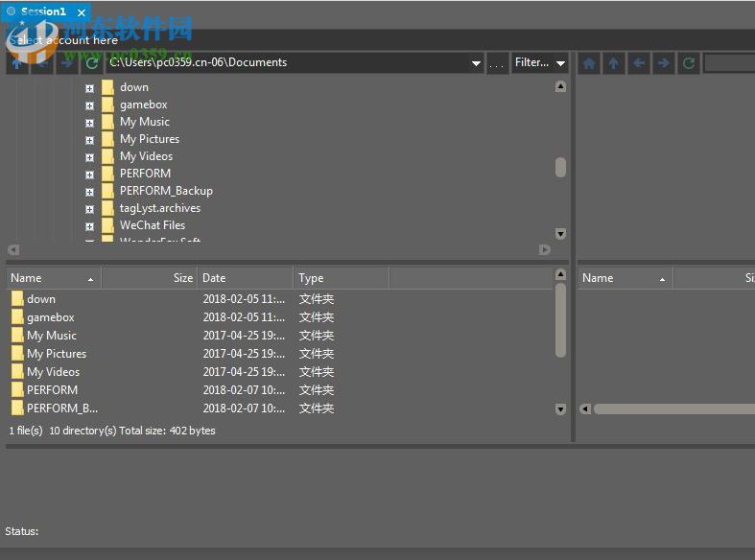755x560 pixels.
Task: Click the remote path input field
Action: click(x=729, y=63)
